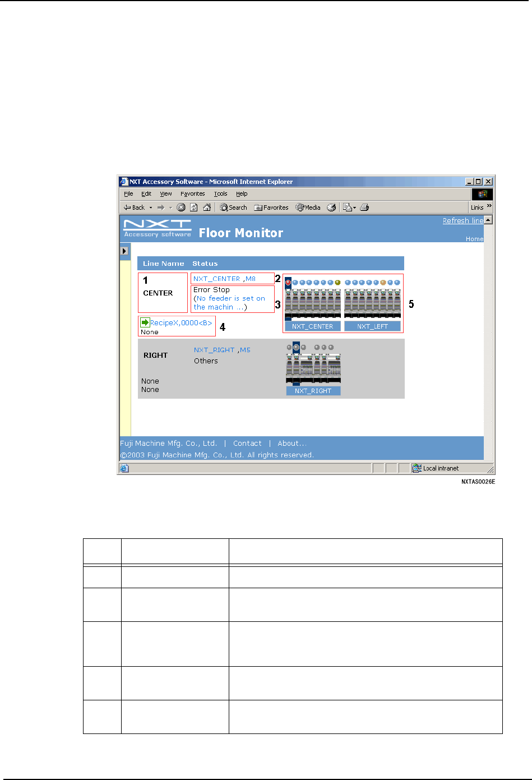Click the NXT_LEFT label button
The height and width of the screenshot is (780, 532).
372,326
